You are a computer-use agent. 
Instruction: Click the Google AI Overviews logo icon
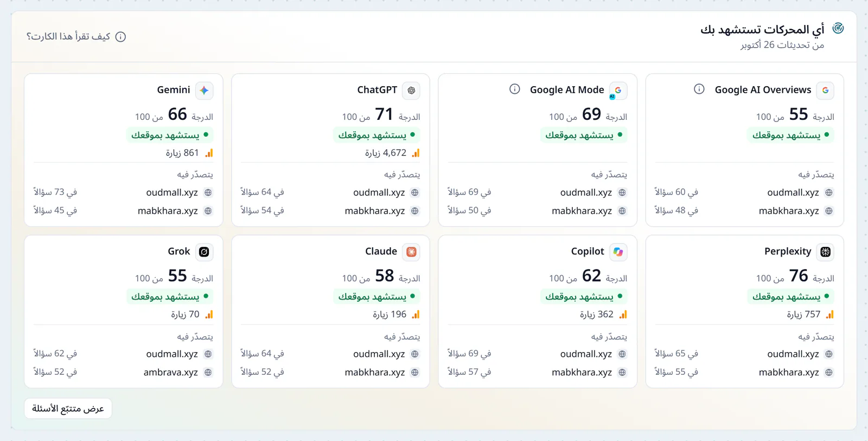825,91
